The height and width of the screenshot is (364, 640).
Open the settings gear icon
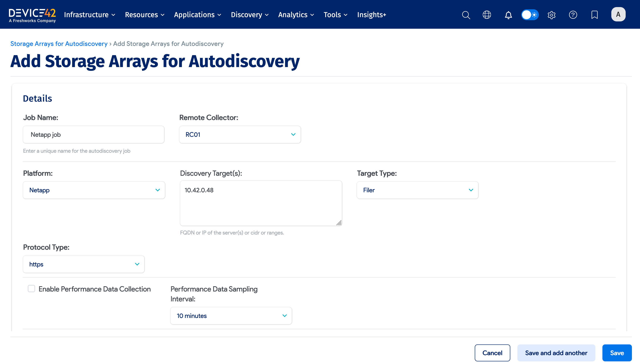(x=552, y=15)
